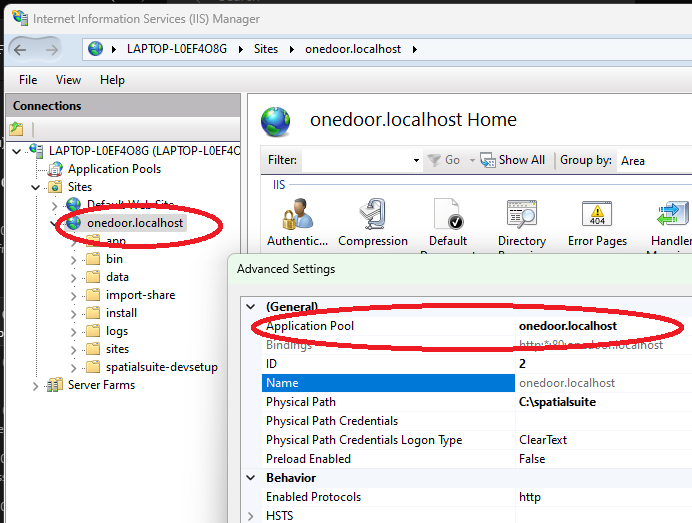Select the Name setting row
Image resolution: width=692 pixels, height=523 pixels.
[477, 383]
